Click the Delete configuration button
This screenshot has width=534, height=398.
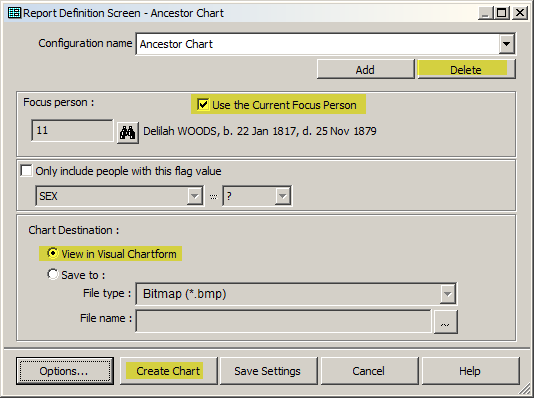[467, 69]
